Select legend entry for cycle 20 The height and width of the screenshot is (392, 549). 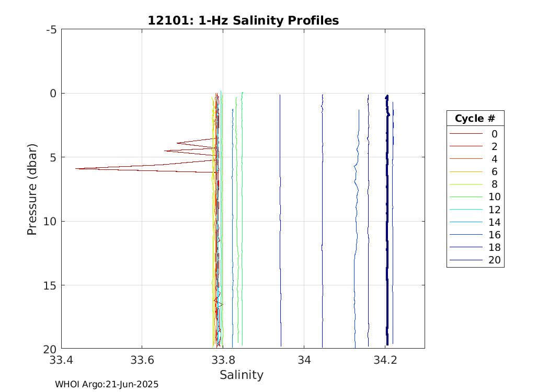[475, 260]
